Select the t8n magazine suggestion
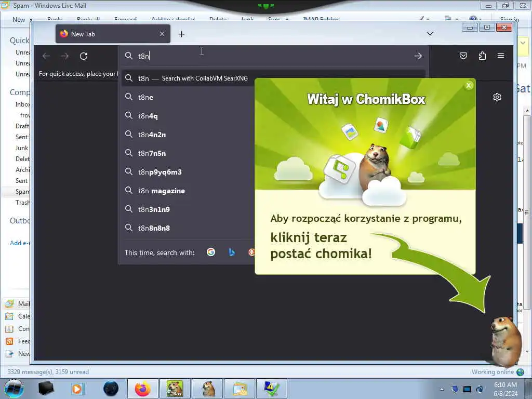Viewport: 532px width, 399px height. (188, 191)
